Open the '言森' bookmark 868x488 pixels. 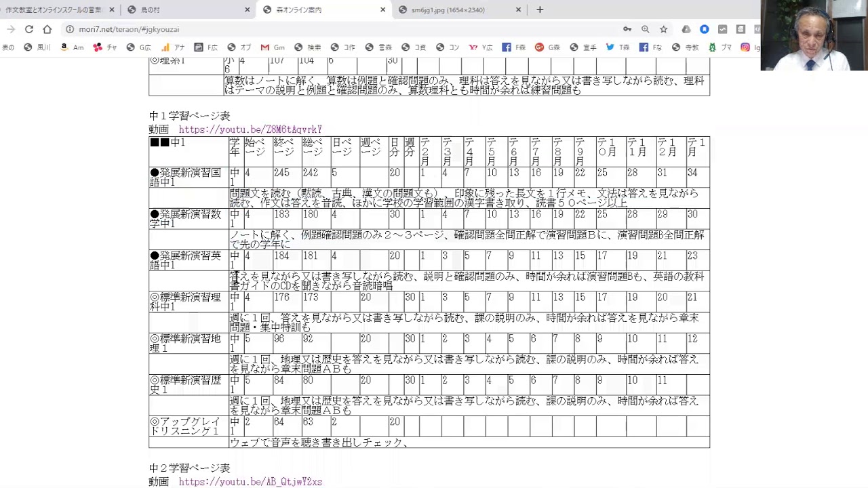(x=378, y=47)
